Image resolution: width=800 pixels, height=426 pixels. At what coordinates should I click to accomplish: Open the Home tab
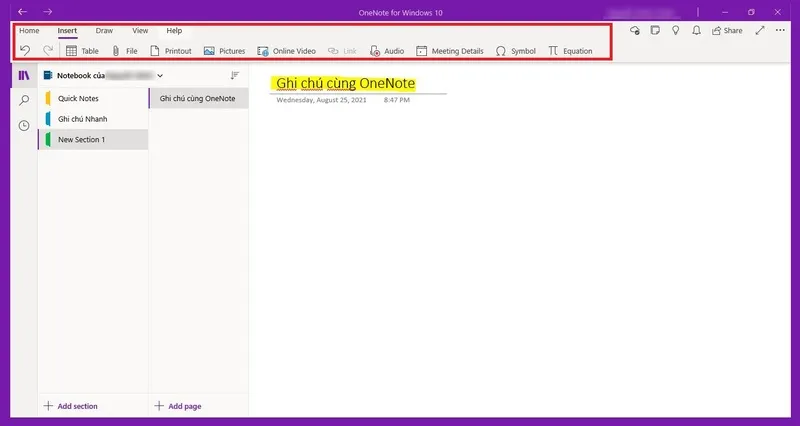(x=29, y=31)
